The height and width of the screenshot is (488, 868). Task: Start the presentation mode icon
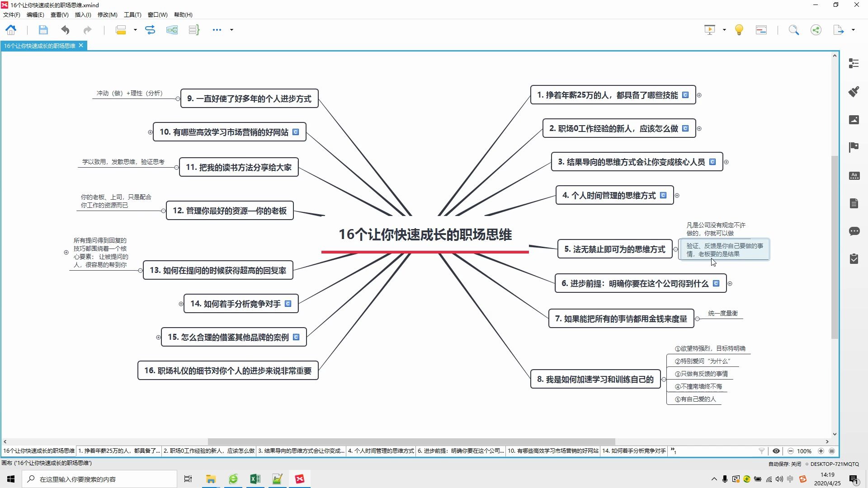[710, 30]
